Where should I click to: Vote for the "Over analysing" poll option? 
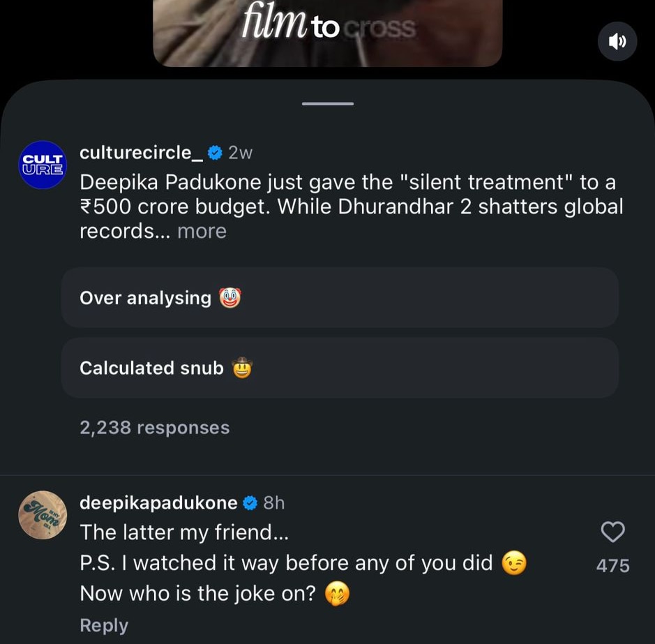click(x=340, y=298)
